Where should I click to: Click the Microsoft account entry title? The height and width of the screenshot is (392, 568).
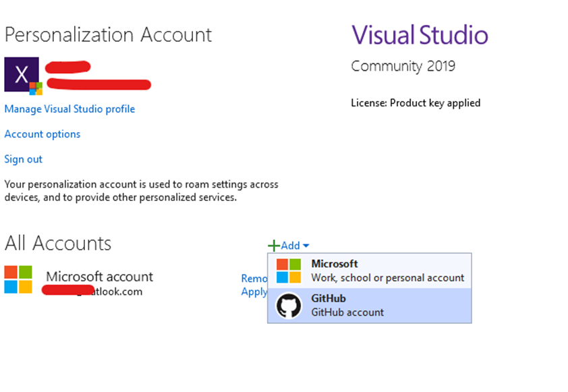(100, 277)
